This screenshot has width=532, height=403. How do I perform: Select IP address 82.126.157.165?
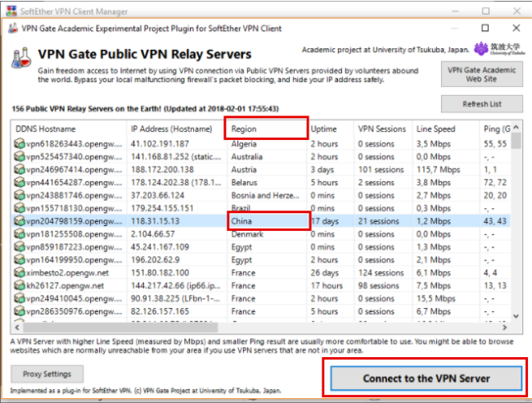[160, 312]
